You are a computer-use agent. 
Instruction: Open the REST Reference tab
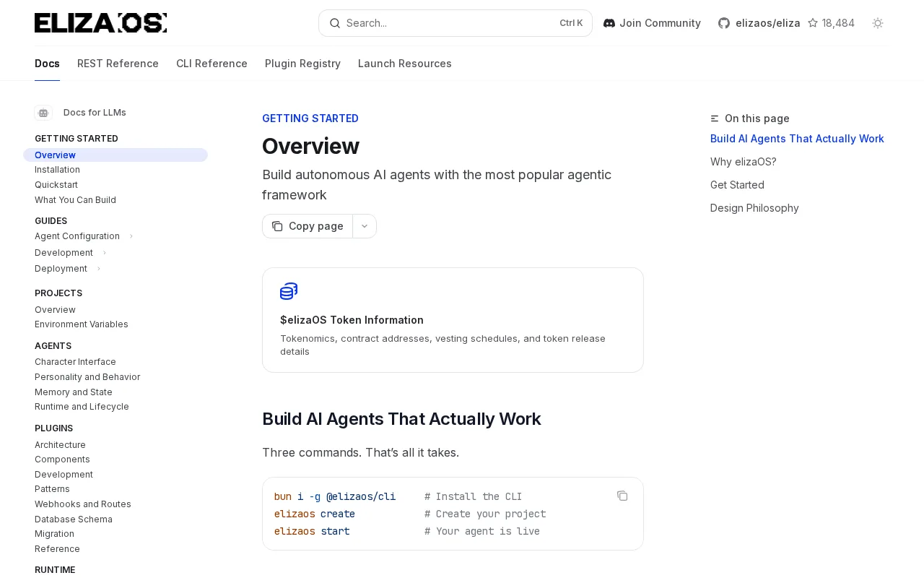118,64
